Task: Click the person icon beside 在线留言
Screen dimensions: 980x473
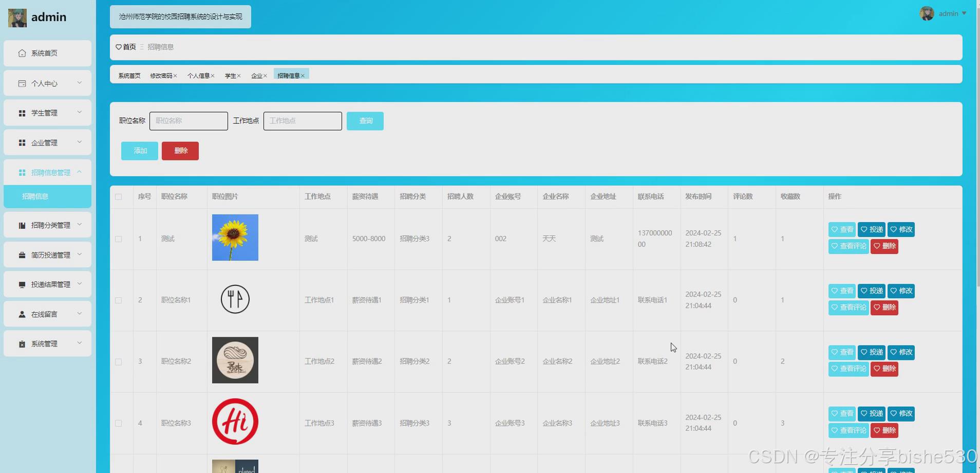Action: point(22,314)
